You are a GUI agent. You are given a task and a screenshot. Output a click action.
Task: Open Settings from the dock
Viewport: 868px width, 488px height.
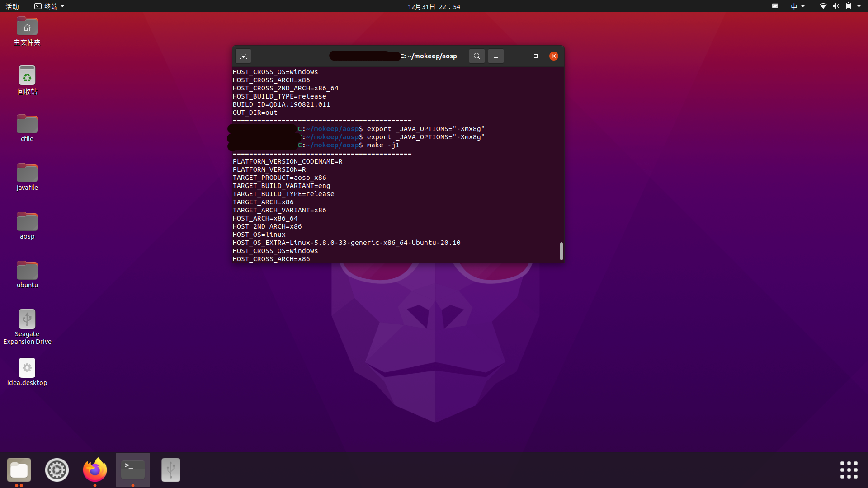(x=57, y=469)
